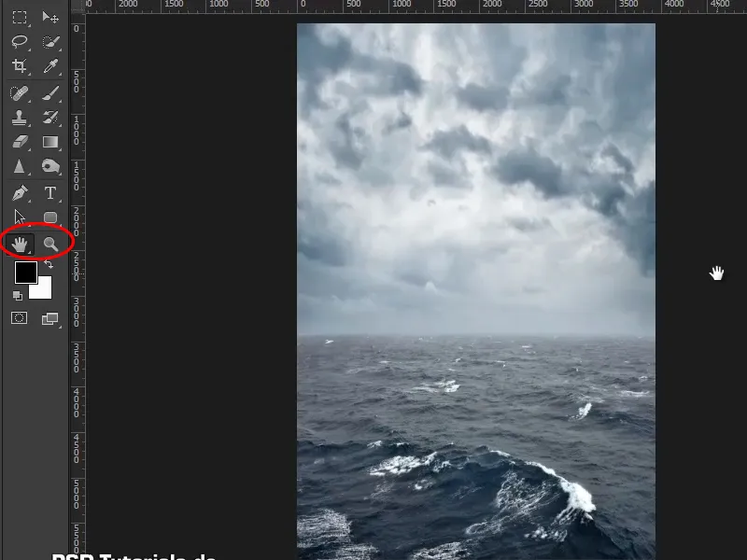The width and height of the screenshot is (747, 560).
Task: Select the Quick Selection tool
Action: (x=50, y=42)
